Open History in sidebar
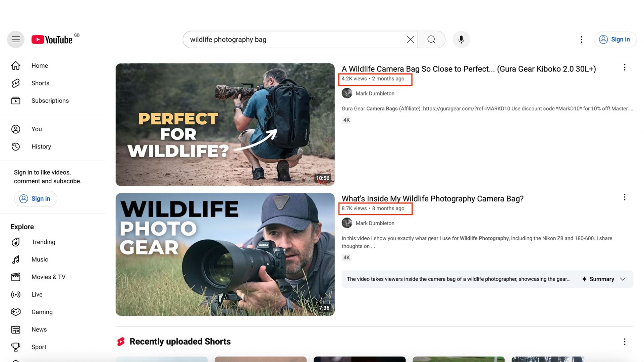This screenshot has height=362, width=644. (x=41, y=146)
